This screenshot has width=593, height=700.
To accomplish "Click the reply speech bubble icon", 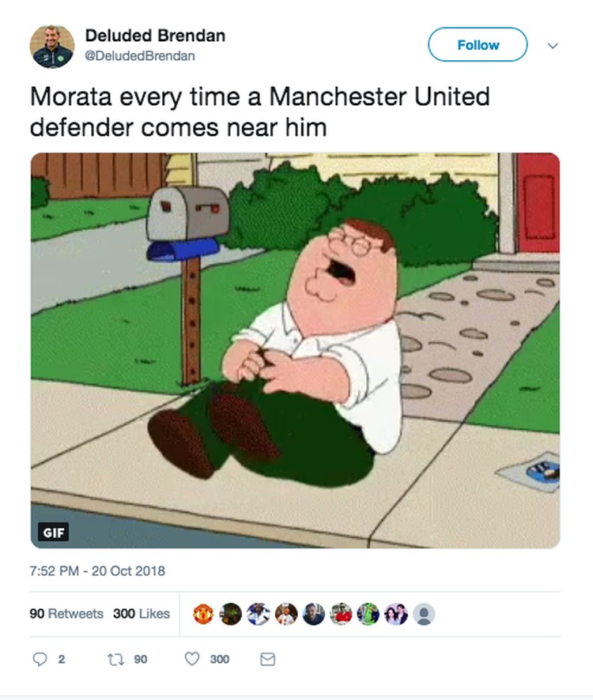I will point(40,659).
